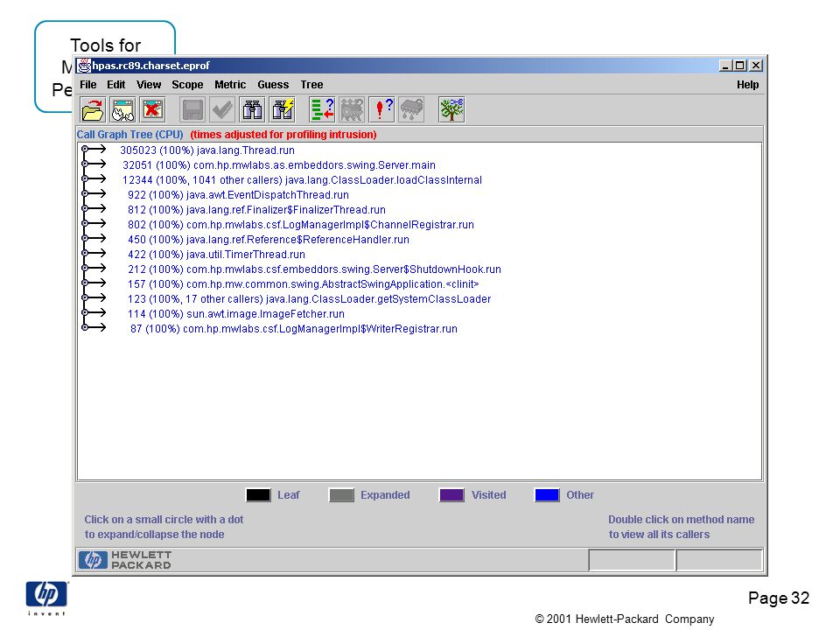The height and width of the screenshot is (630, 840).
Task: Open the Help menu
Action: [x=748, y=85]
